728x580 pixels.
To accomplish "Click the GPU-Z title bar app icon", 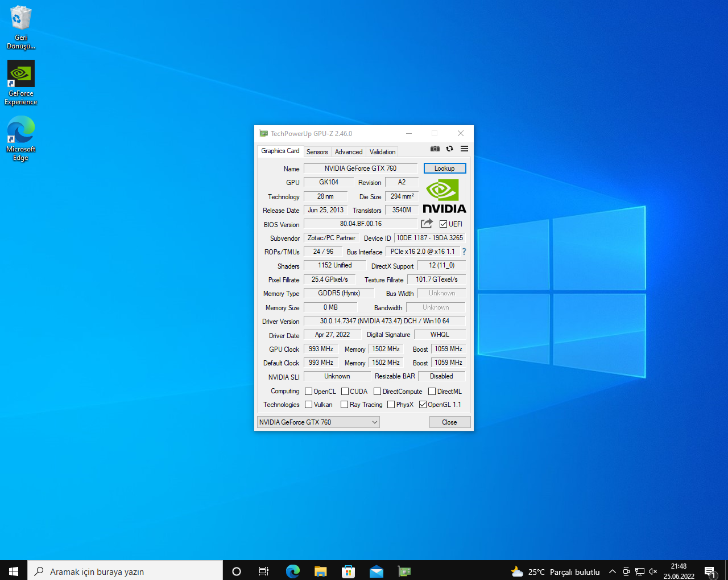I will coord(263,133).
